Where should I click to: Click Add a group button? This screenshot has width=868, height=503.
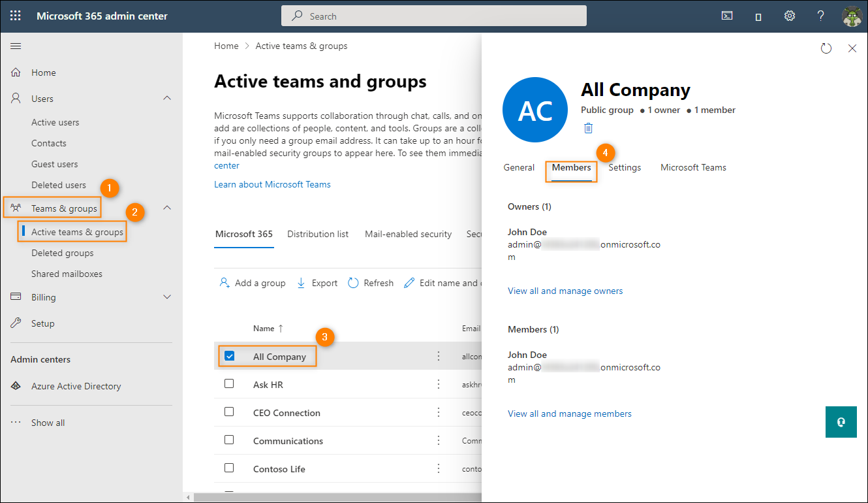coord(253,283)
